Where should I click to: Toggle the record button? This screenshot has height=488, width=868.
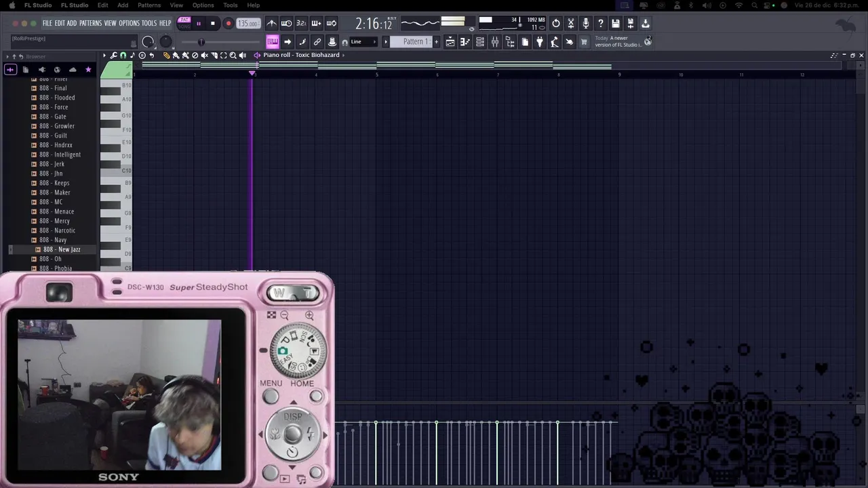point(229,24)
